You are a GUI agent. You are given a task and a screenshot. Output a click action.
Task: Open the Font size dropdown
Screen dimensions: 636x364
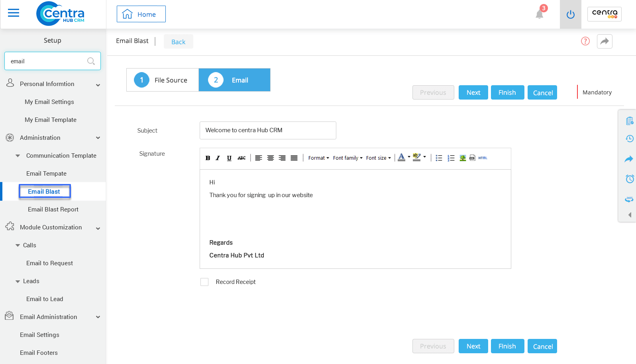[x=379, y=158]
